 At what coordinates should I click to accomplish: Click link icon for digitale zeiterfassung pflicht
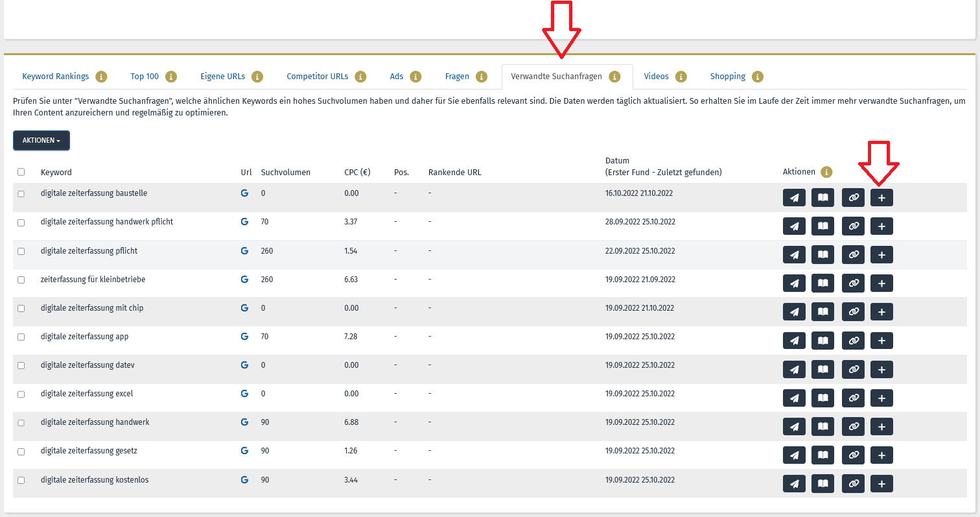coord(853,255)
